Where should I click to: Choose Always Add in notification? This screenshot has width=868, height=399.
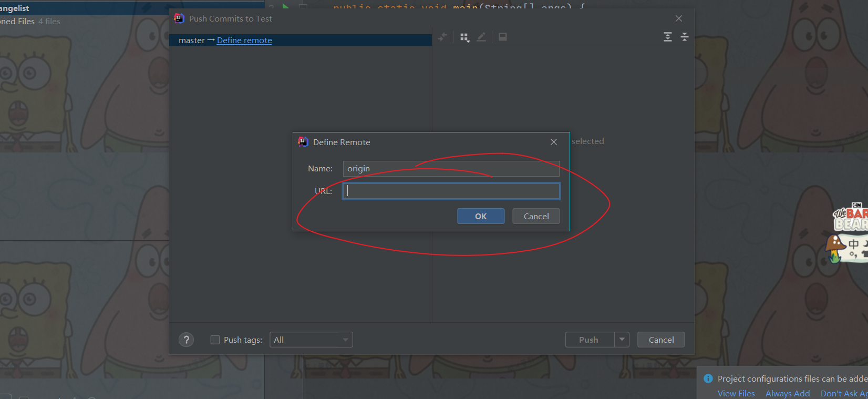pyautogui.click(x=788, y=393)
